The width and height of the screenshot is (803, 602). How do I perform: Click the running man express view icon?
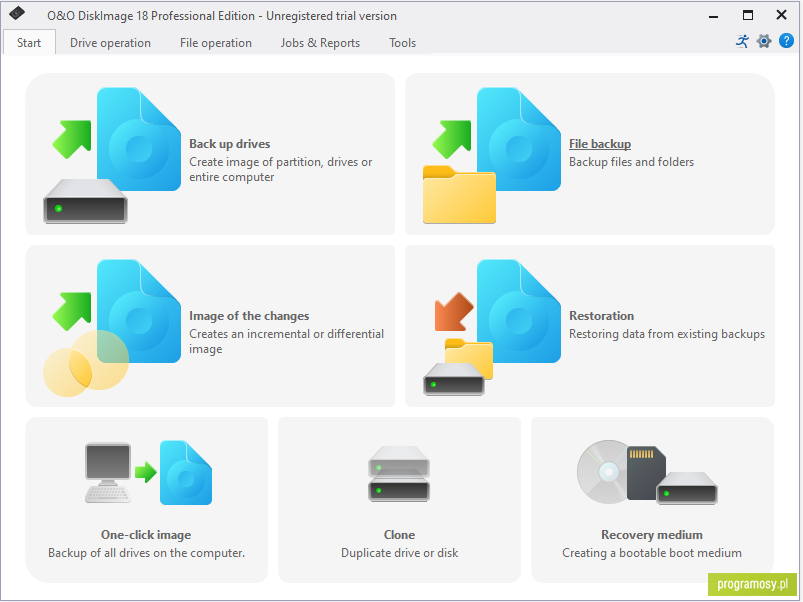click(742, 41)
